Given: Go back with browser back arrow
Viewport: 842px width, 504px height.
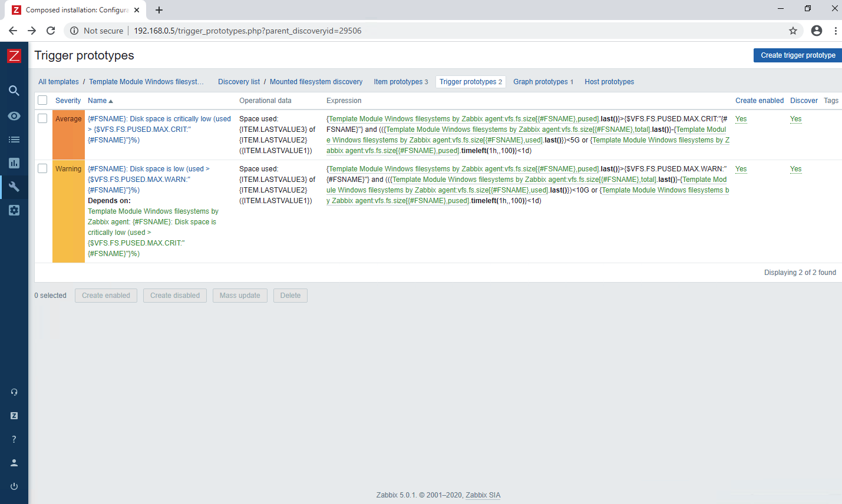Looking at the screenshot, I should [x=13, y=31].
